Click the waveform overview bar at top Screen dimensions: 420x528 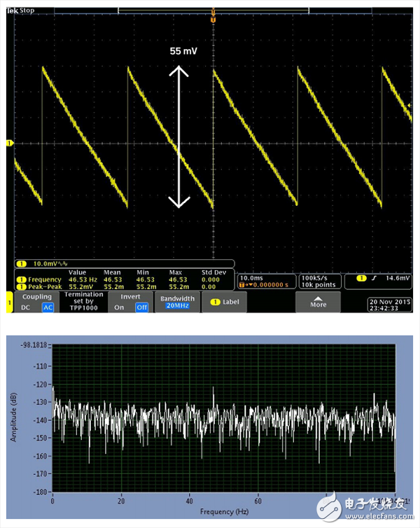point(213,10)
